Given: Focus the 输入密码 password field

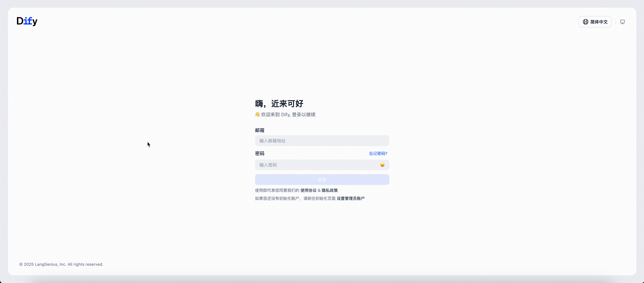Looking at the screenshot, I should pyautogui.click(x=322, y=165).
